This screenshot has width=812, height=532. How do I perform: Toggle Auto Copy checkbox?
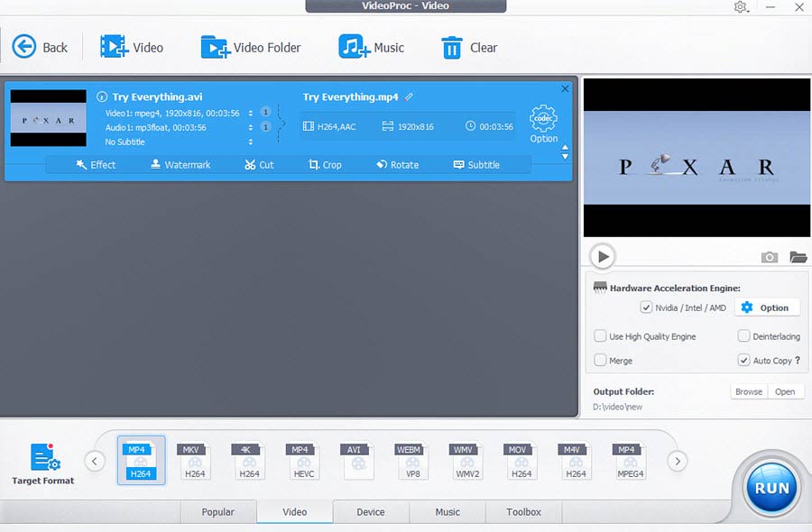click(743, 360)
